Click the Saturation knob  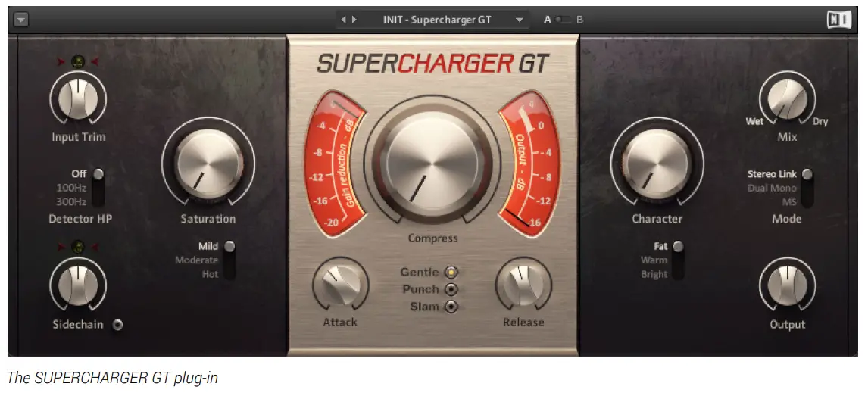pyautogui.click(x=209, y=164)
